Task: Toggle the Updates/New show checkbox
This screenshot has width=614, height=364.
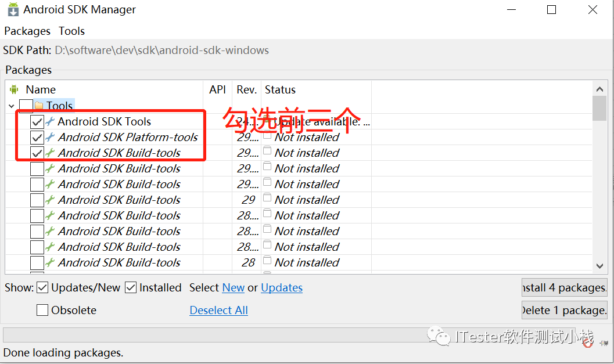Action: click(42, 288)
